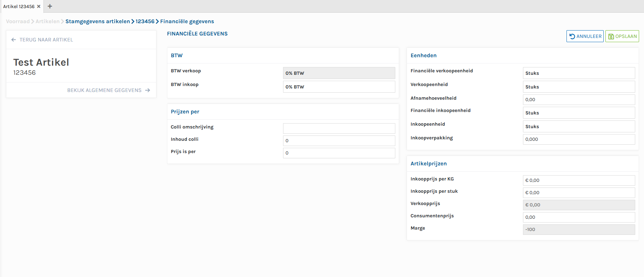The width and height of the screenshot is (644, 277).
Task: Click the back arrow beside Terug naar artikel
Action: click(x=14, y=40)
